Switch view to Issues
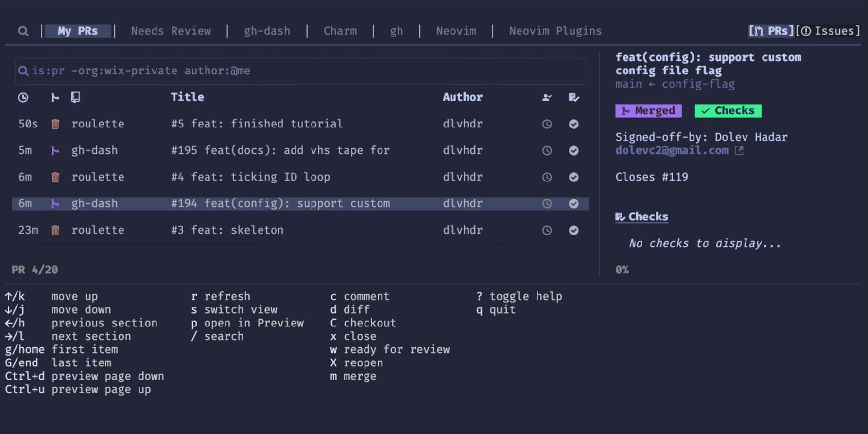Image resolution: width=868 pixels, height=434 pixels. pos(828,31)
